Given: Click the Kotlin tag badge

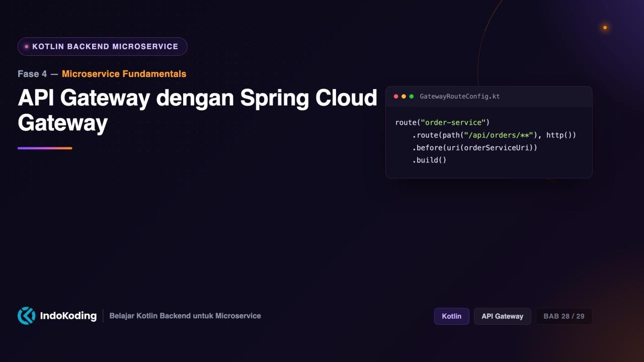Looking at the screenshot, I should 452,316.
